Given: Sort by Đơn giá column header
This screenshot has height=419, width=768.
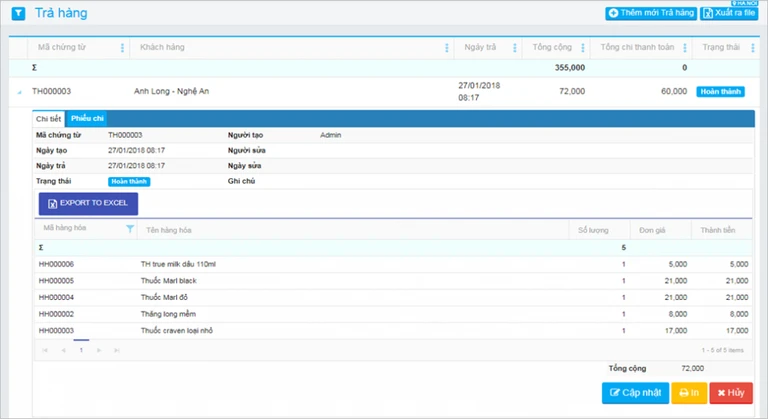Looking at the screenshot, I should [x=652, y=230].
